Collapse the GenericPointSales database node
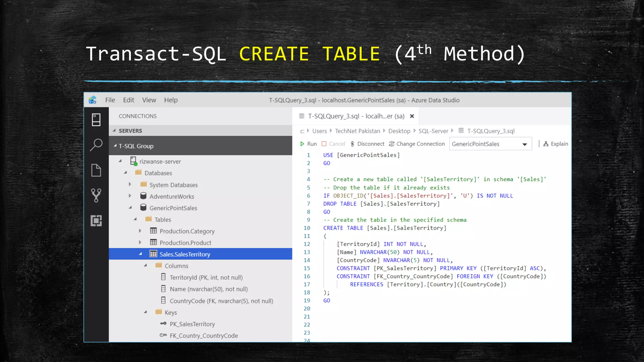The width and height of the screenshot is (644, 362). point(130,207)
